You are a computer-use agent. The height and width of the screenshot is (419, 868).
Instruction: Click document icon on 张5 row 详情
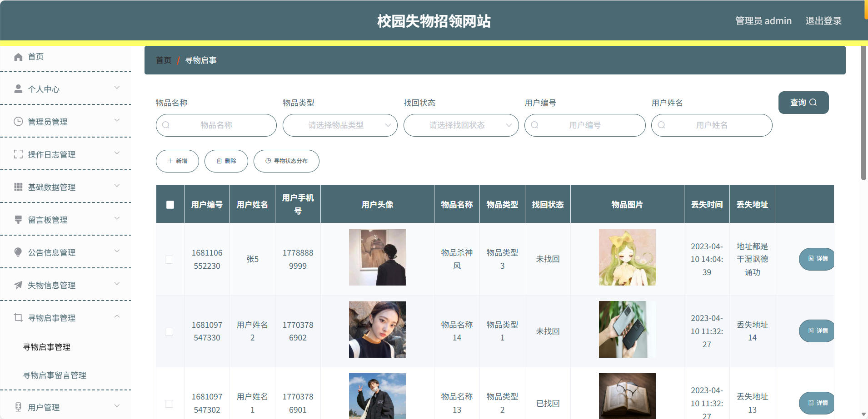tap(811, 259)
